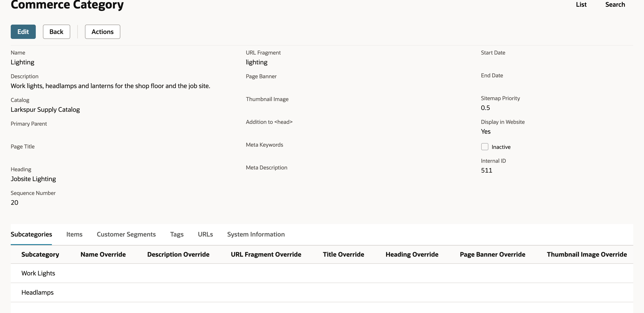This screenshot has height=313, width=644.
Task: Click the Edit button
Action: point(23,32)
